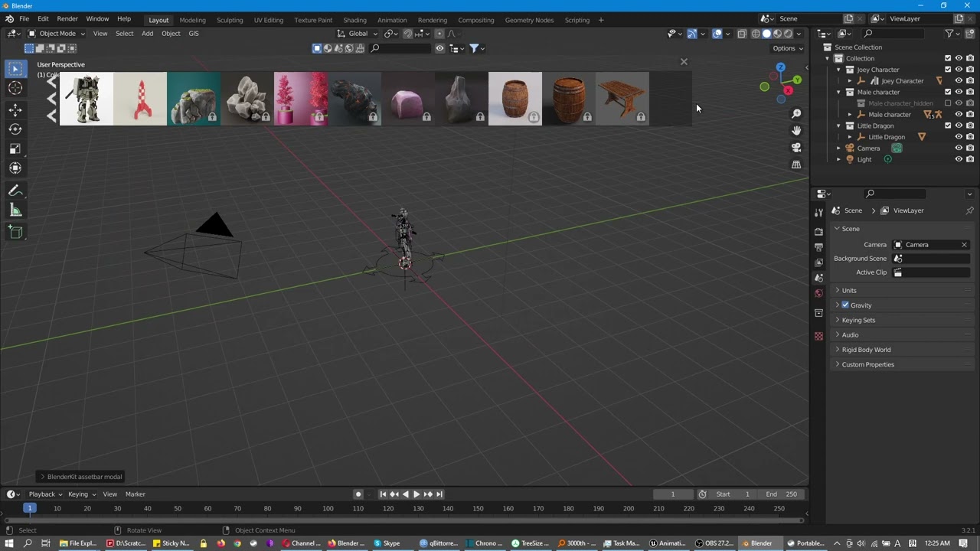Open the Add menu in viewport header
The image size is (980, 551).
coord(147,34)
